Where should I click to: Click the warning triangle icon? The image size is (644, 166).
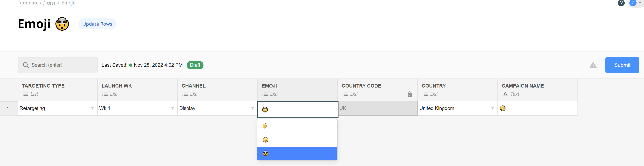pos(593,65)
